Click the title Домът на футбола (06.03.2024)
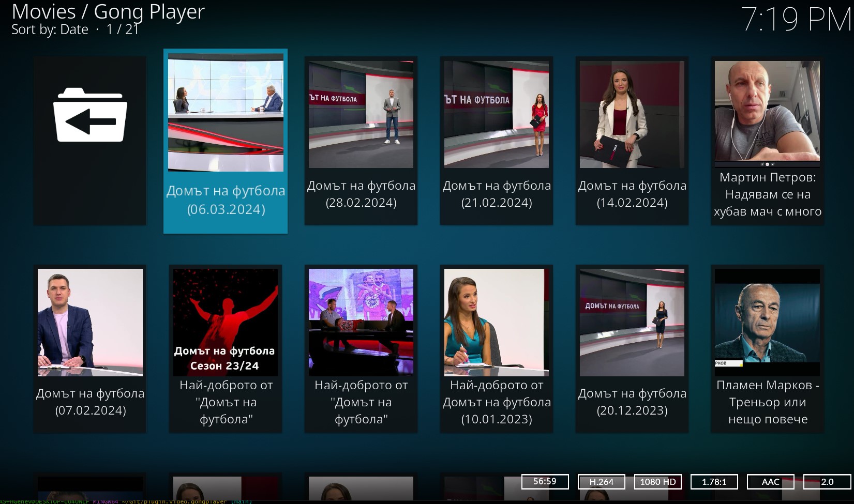 pyautogui.click(x=226, y=200)
